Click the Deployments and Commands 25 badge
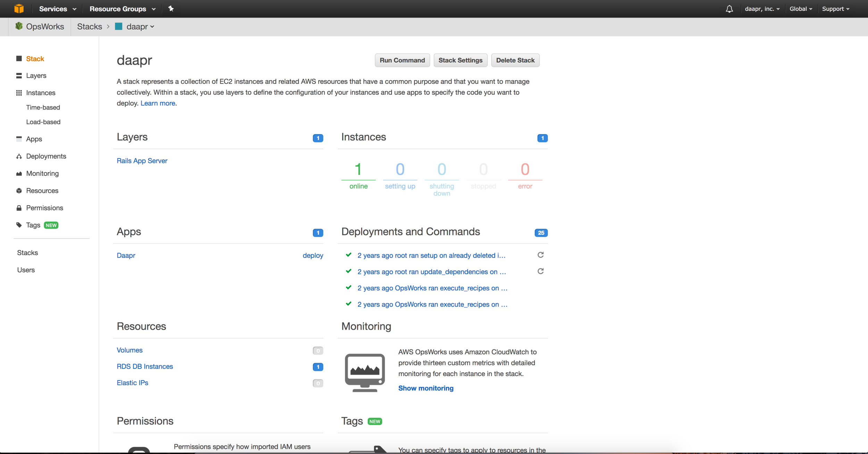 click(541, 233)
